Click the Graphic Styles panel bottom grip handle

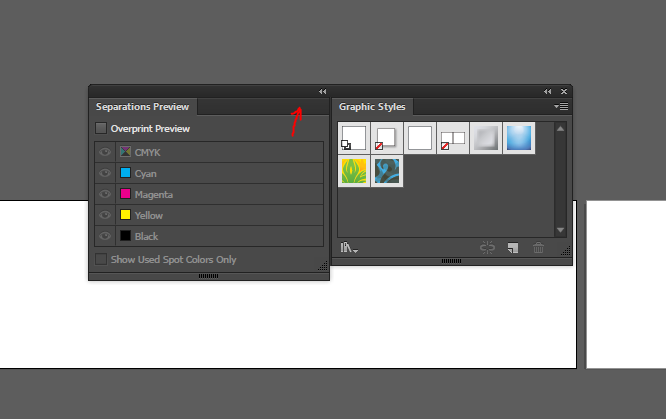coord(451,261)
